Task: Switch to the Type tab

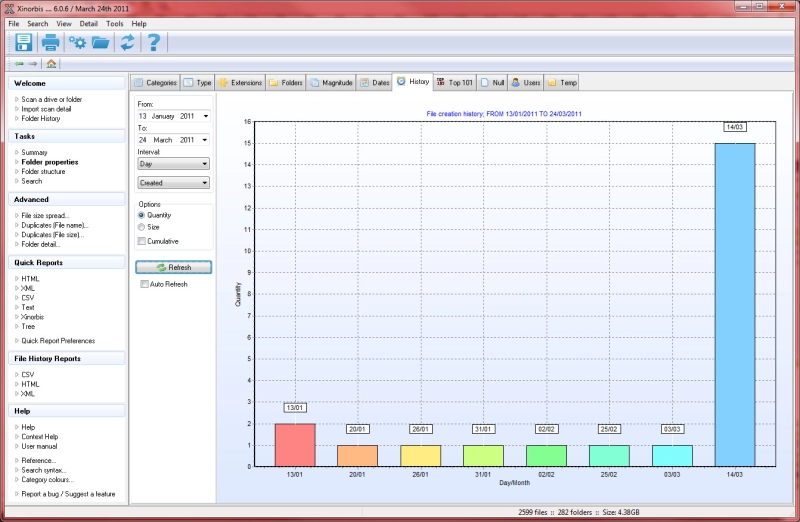Action: click(x=197, y=83)
